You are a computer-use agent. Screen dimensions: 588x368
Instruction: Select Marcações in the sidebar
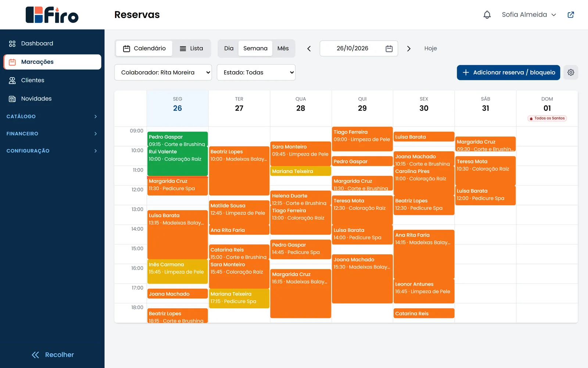click(x=52, y=62)
